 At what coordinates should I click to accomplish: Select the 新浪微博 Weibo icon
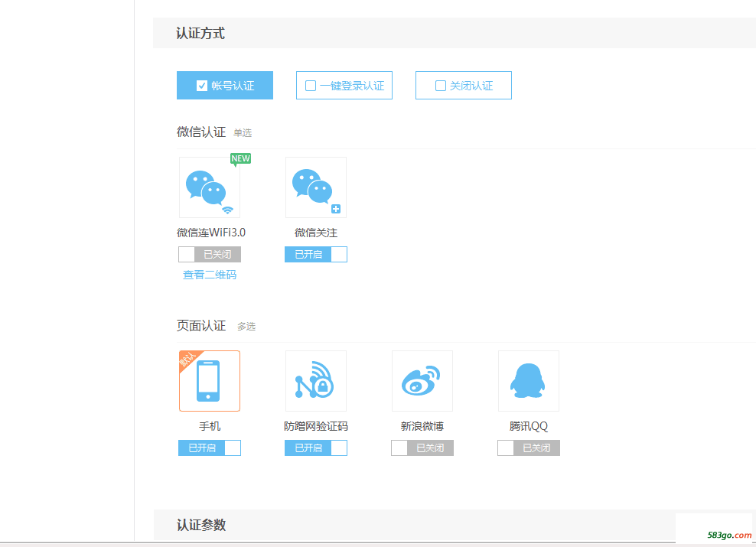click(x=422, y=381)
